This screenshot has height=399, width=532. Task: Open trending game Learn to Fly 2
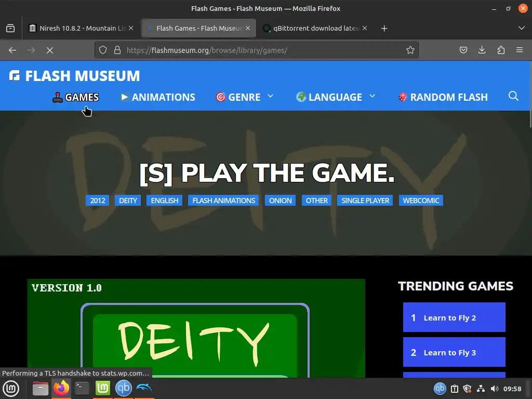(454, 317)
